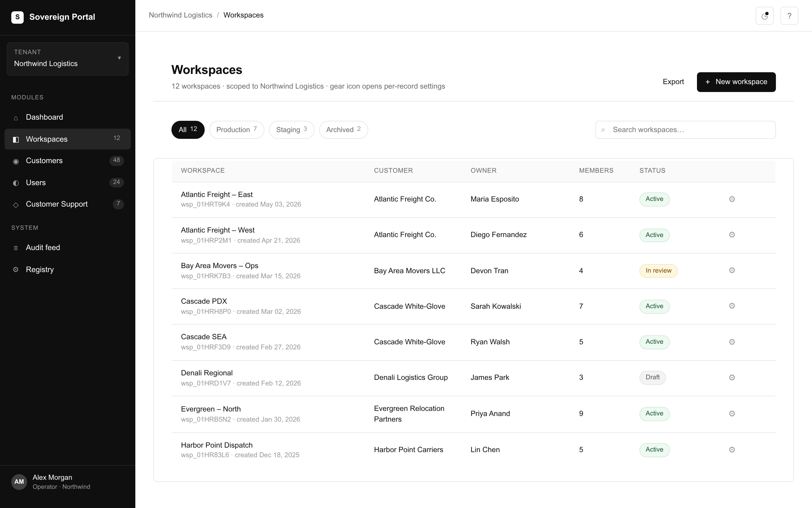Open settings gear for Evergreen – North row
The width and height of the screenshot is (812, 508).
click(x=732, y=413)
